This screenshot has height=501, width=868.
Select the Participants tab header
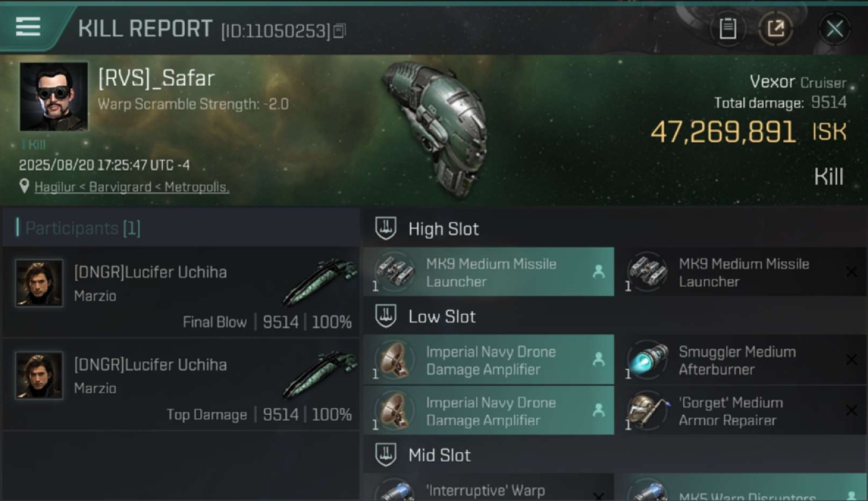78,228
